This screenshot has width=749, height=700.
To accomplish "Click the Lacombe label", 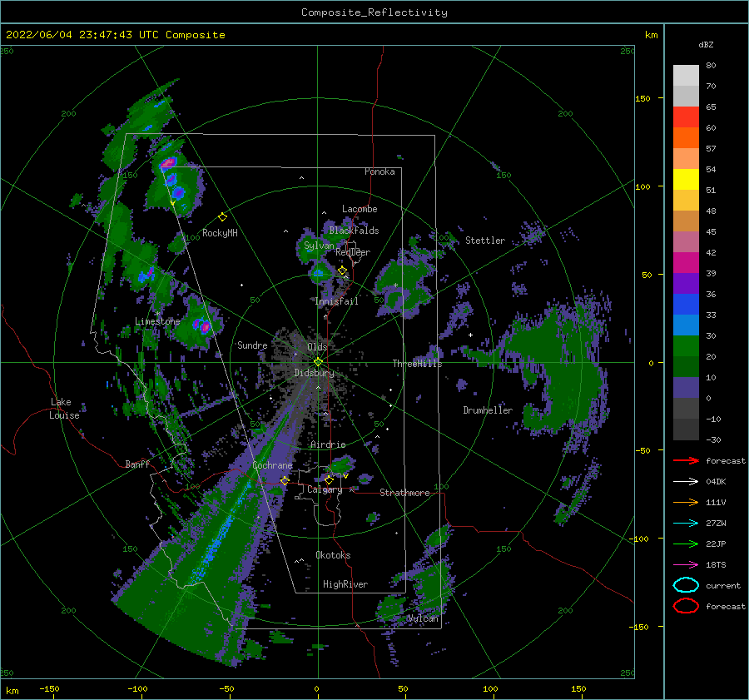I will coord(360,209).
